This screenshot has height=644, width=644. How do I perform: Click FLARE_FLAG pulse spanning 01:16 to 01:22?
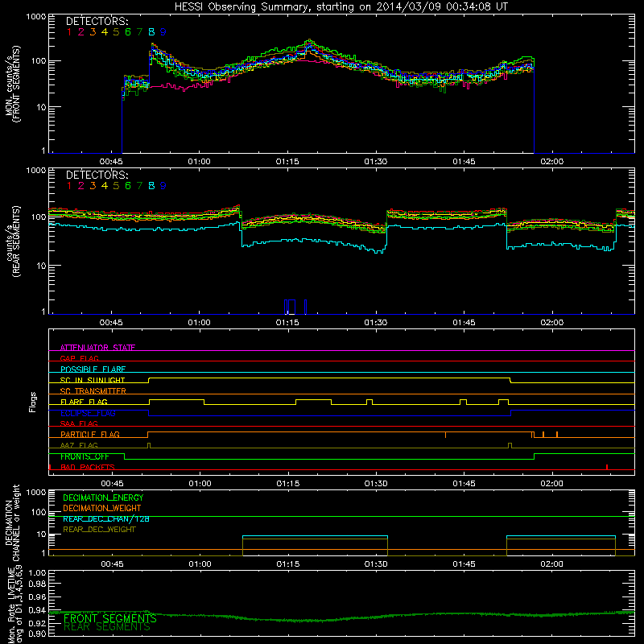(313, 400)
